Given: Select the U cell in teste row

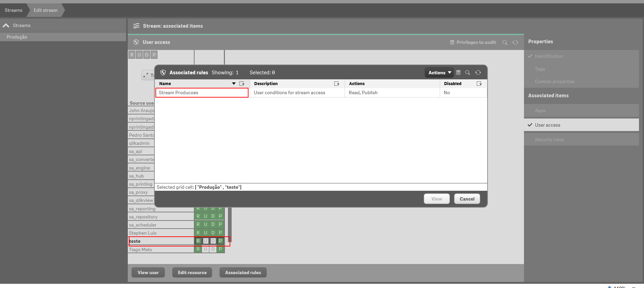Looking at the screenshot, I should click(206, 241).
